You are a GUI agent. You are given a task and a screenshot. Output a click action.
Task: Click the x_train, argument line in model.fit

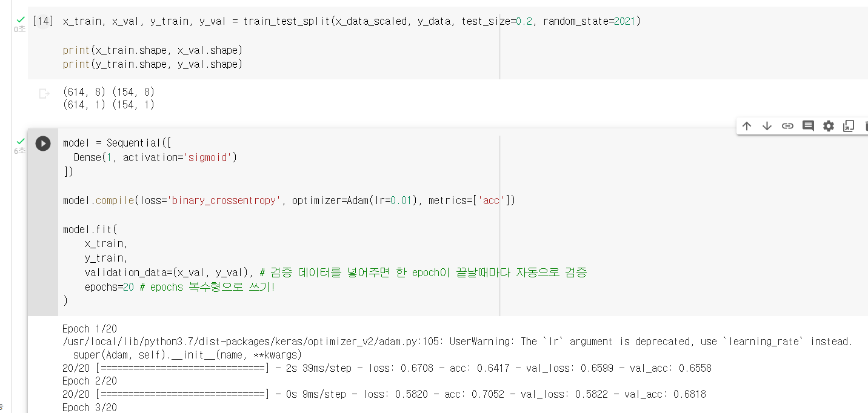click(106, 243)
